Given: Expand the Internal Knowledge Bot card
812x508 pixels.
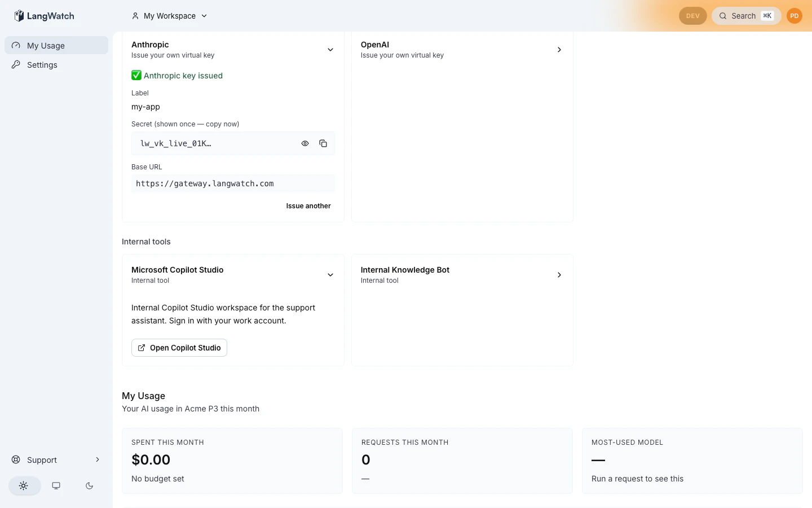Looking at the screenshot, I should click(559, 275).
